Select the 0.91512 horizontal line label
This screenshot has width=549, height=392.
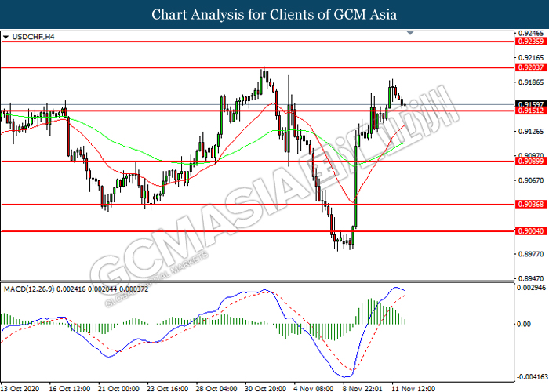pyautogui.click(x=531, y=111)
